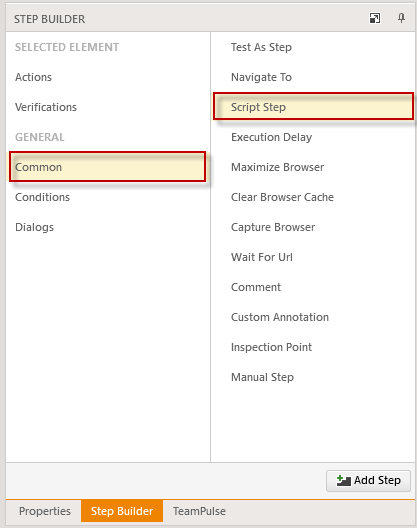Choose the Common category

[107, 167]
